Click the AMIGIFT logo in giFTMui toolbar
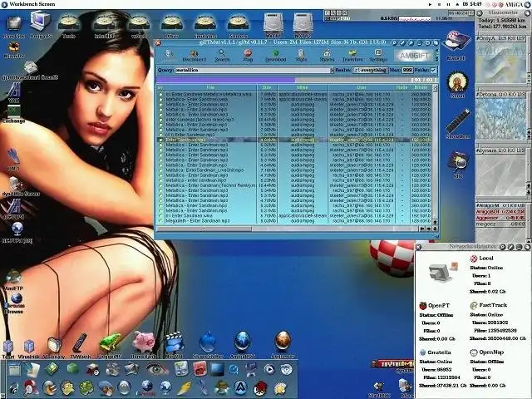 pos(414,56)
